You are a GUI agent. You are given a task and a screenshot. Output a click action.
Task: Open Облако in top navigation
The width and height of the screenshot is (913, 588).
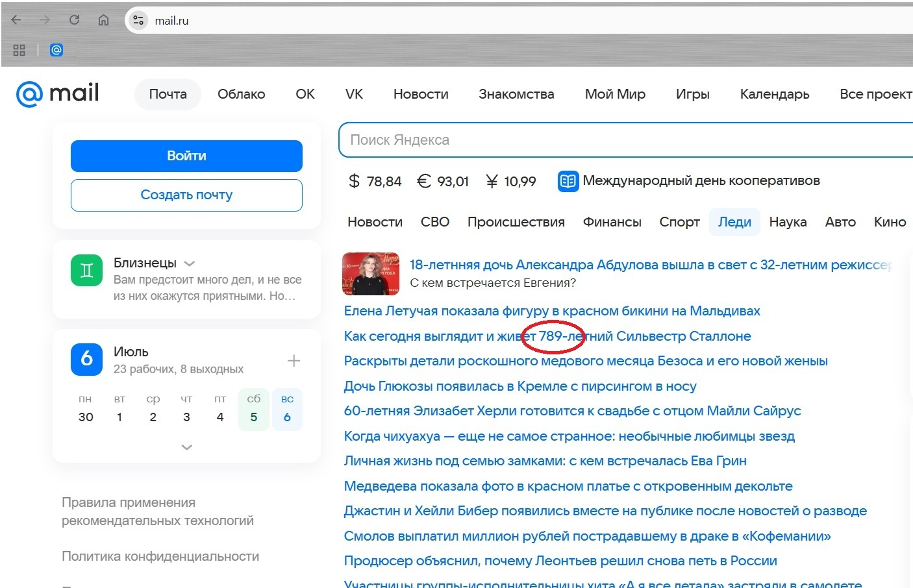[x=242, y=94]
